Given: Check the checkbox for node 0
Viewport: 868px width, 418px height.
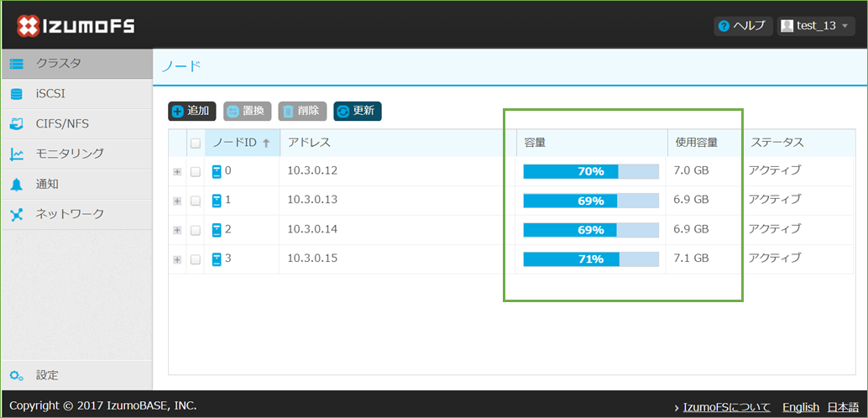Looking at the screenshot, I should pyautogui.click(x=196, y=172).
